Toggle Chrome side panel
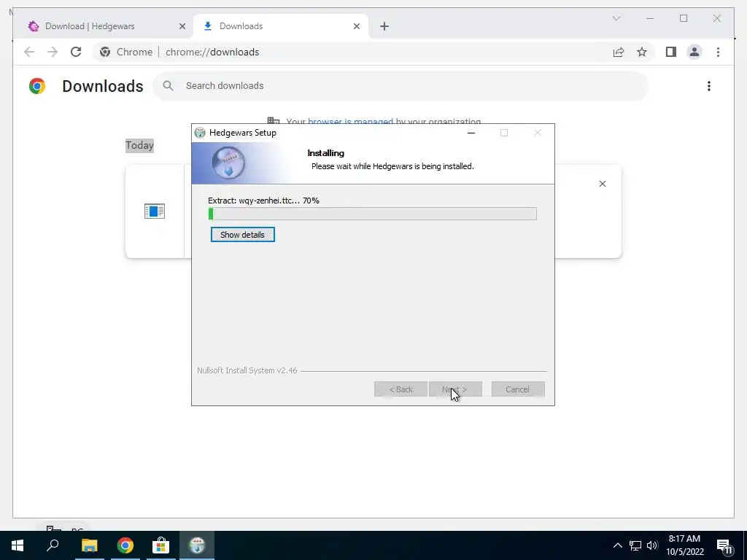 [x=671, y=52]
